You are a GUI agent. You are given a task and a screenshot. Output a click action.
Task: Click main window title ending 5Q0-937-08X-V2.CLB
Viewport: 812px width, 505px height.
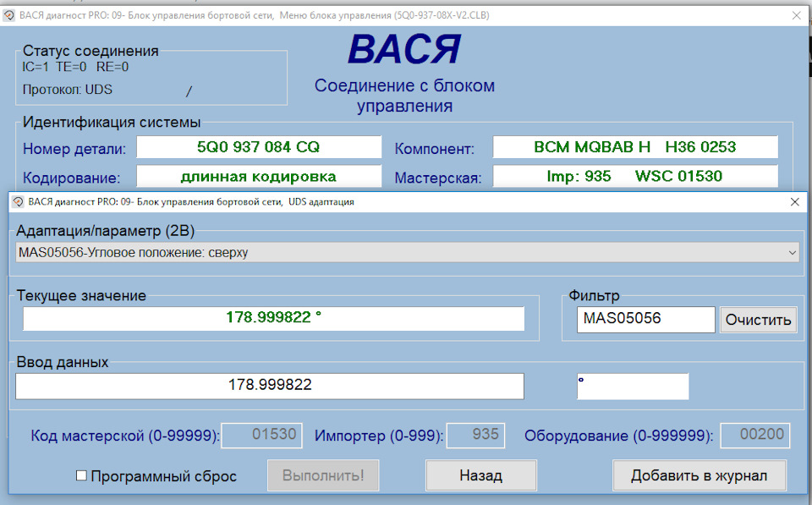click(254, 15)
